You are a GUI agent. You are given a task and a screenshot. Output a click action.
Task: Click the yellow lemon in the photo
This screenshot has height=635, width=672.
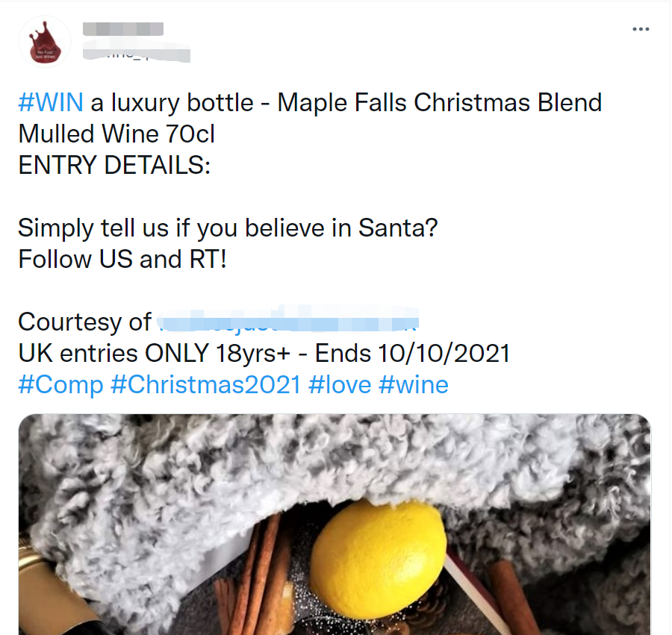(x=378, y=556)
